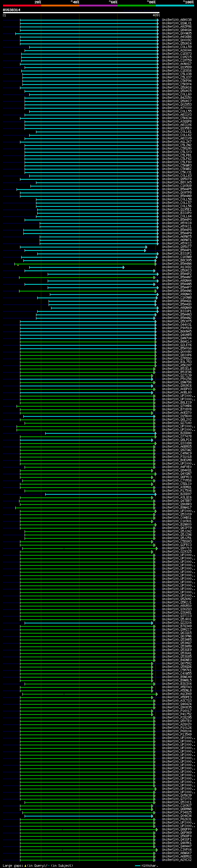Click the alignment bar for UniRef100_A1IKD2
The image size is (197, 868).
(77, 267)
